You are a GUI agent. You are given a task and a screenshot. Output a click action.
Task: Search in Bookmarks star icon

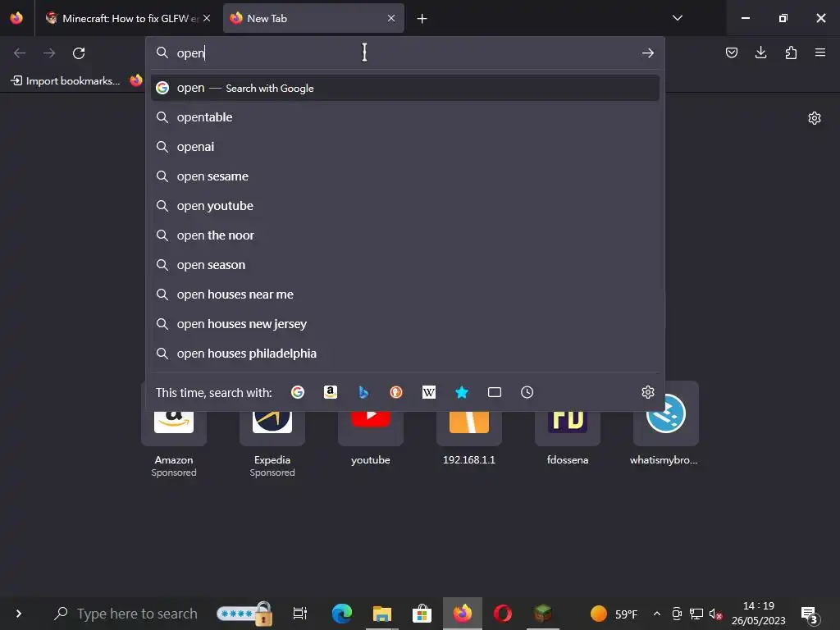click(x=462, y=392)
